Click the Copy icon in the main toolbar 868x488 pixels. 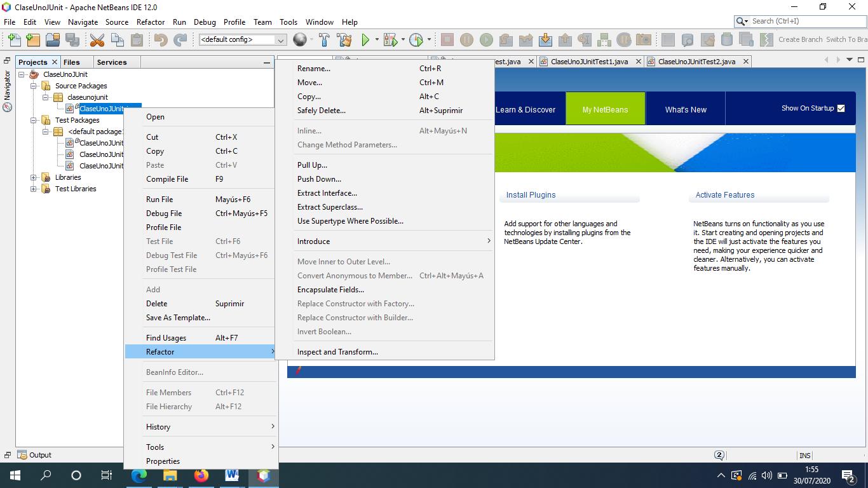(117, 39)
